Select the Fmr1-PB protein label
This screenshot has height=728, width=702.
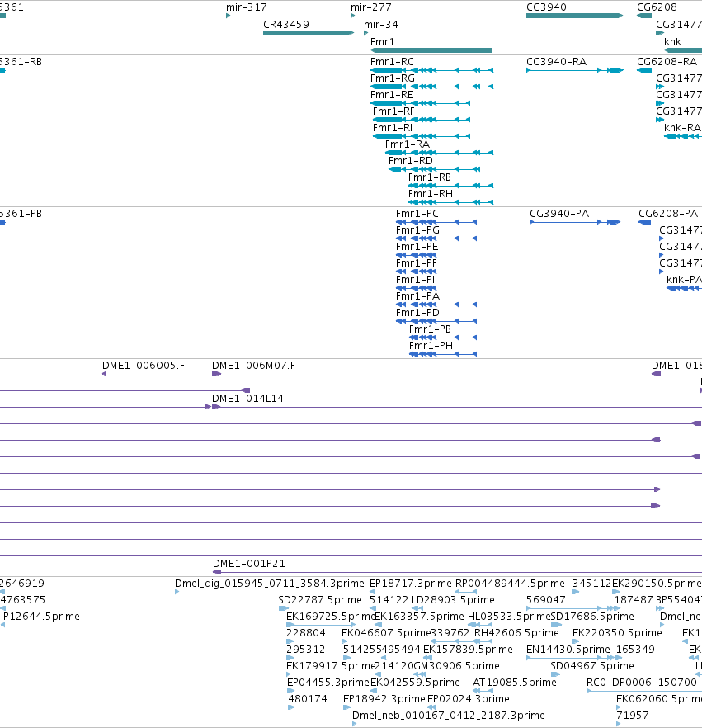coord(430,329)
